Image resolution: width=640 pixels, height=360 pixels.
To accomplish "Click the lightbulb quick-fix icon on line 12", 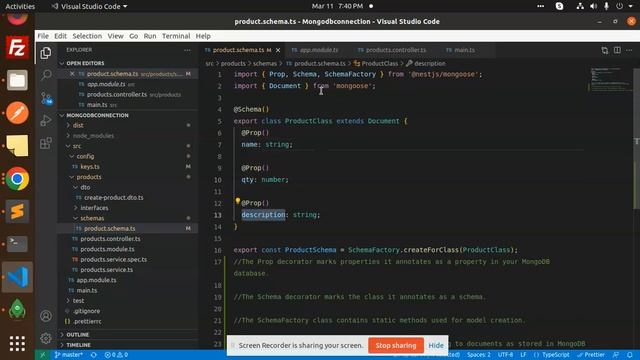I will pyautogui.click(x=237, y=201).
